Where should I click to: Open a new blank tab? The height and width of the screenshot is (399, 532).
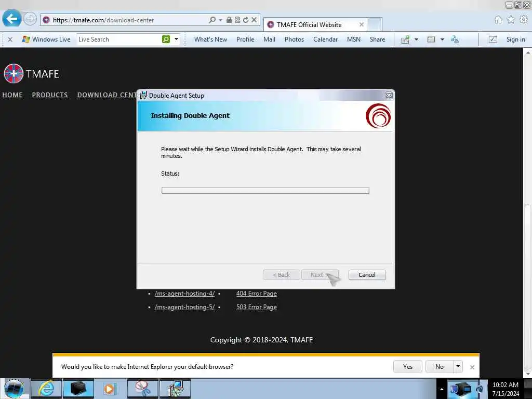375,24
